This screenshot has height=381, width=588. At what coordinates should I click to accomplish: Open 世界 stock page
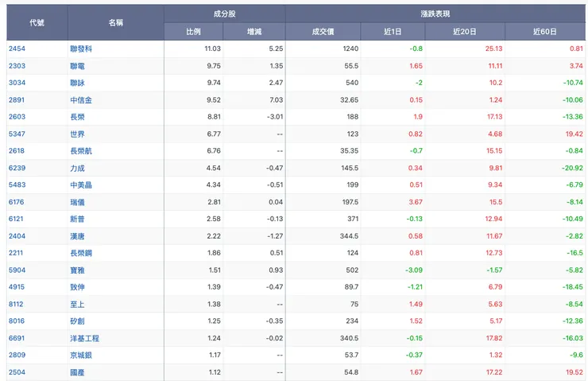77,134
